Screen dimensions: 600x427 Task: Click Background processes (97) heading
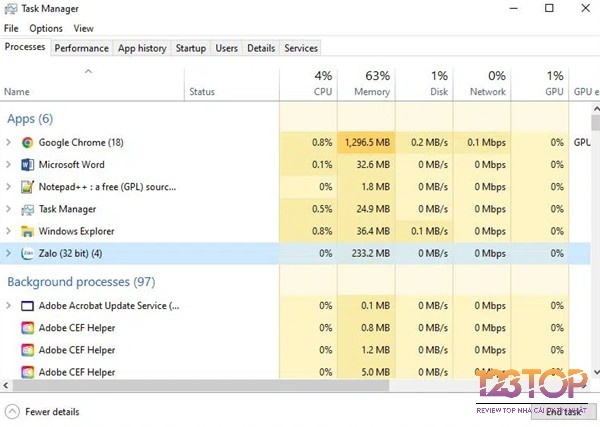click(x=81, y=282)
